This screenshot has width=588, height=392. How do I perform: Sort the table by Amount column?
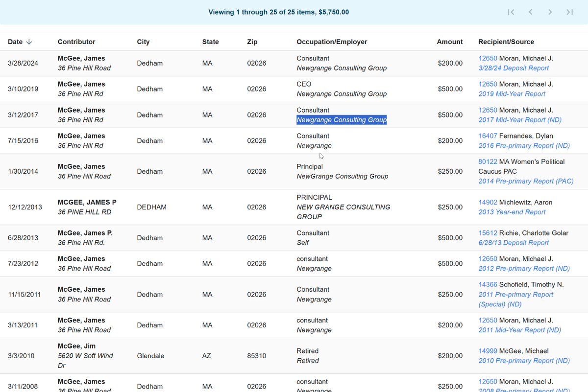point(449,42)
